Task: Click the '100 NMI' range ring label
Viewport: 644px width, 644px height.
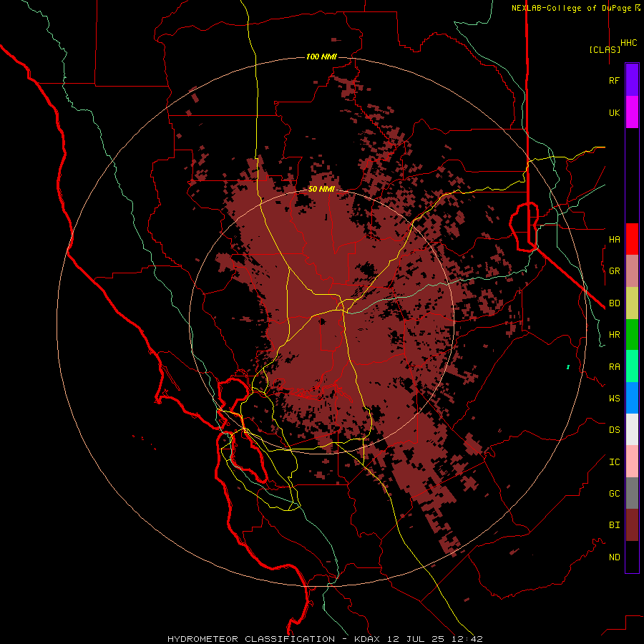Action: click(x=321, y=57)
